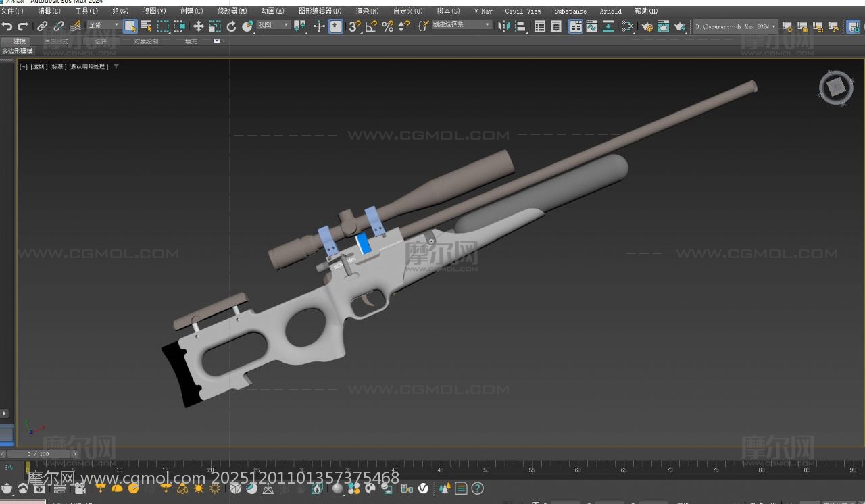This screenshot has width=865, height=504.
Task: Click the Undo arrow icon
Action: [x=7, y=26]
